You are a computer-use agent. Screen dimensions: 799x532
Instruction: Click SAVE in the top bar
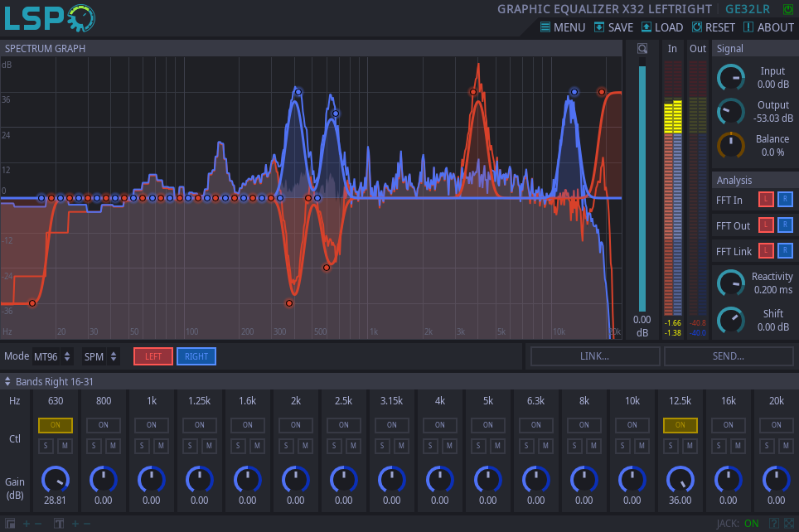(614, 27)
